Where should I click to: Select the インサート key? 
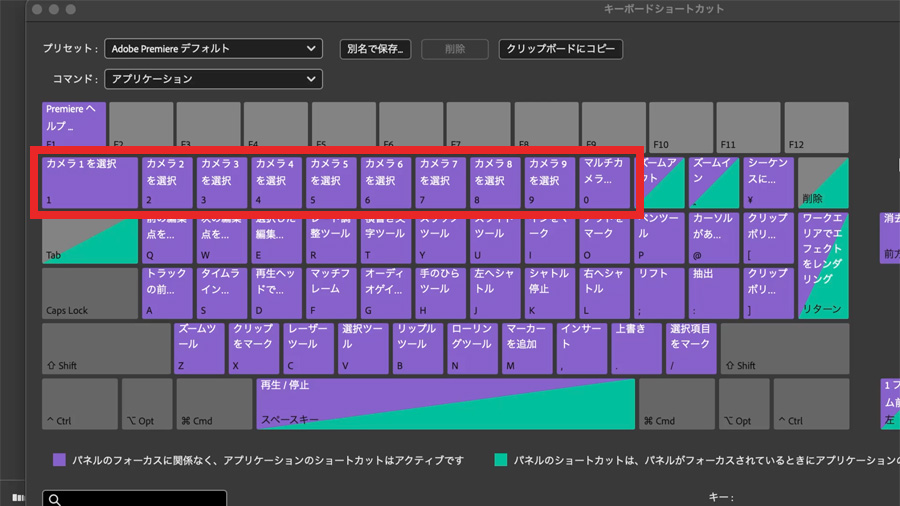[x=581, y=348]
